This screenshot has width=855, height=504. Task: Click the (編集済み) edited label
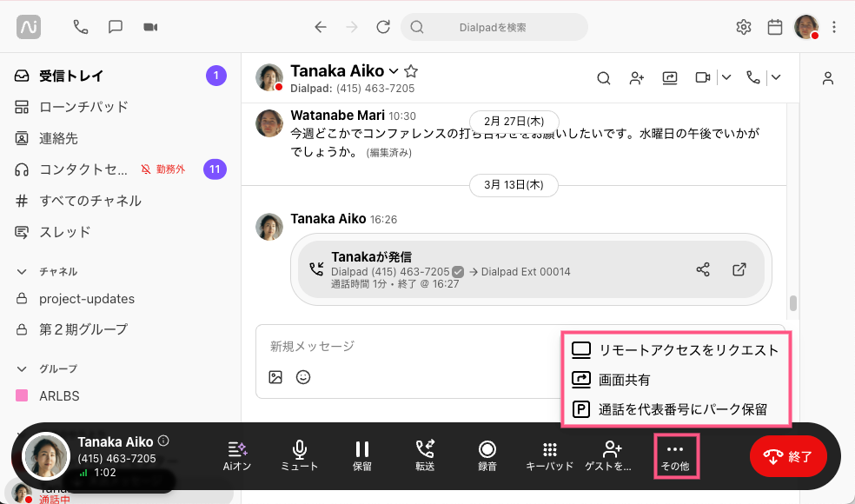coord(388,153)
